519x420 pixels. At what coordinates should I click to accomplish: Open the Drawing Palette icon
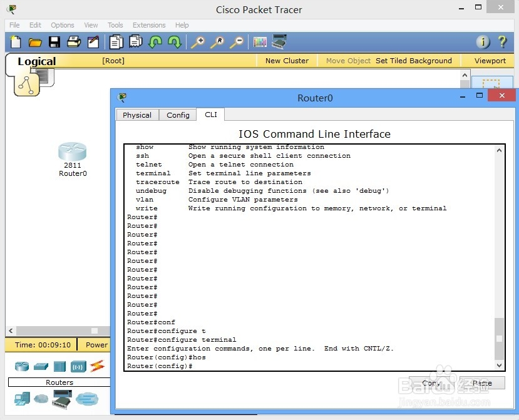[x=260, y=42]
